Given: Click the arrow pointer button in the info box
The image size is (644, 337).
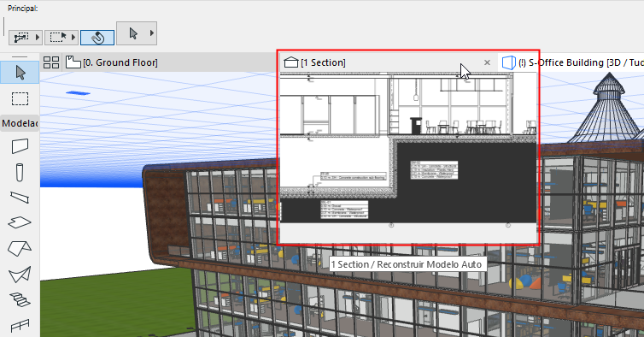Looking at the screenshot, I should 133,33.
